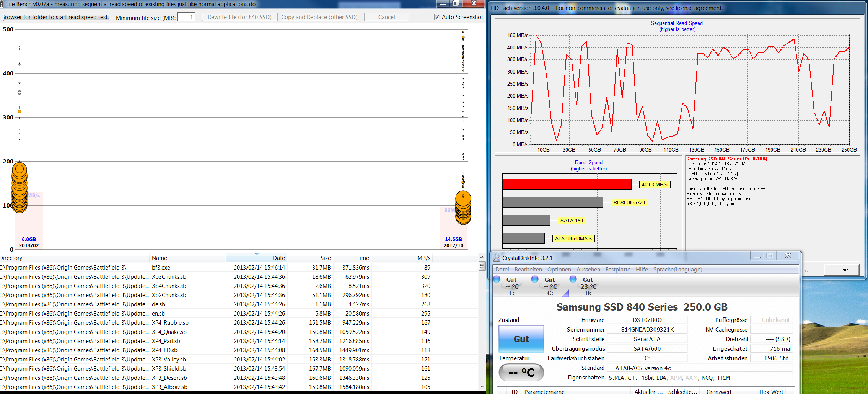
Task: Open the Datei menu in CrystalDiskInfo
Action: 502,270
